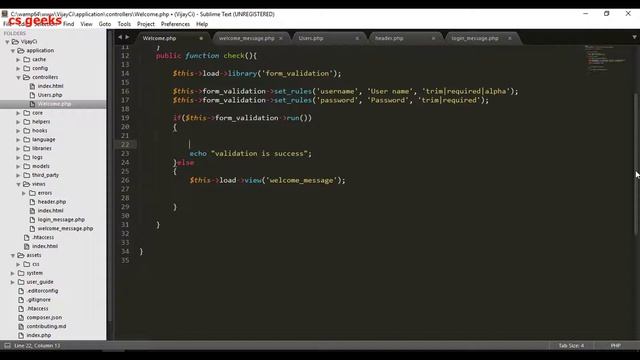Viewport: 640px width, 360px height.
Task: Expand the cache folder
Action: [18, 60]
